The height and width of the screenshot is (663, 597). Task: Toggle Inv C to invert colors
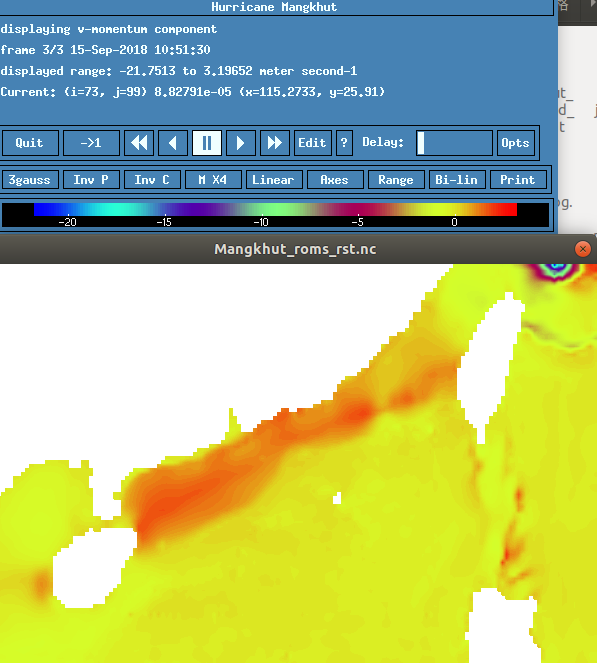[152, 180]
